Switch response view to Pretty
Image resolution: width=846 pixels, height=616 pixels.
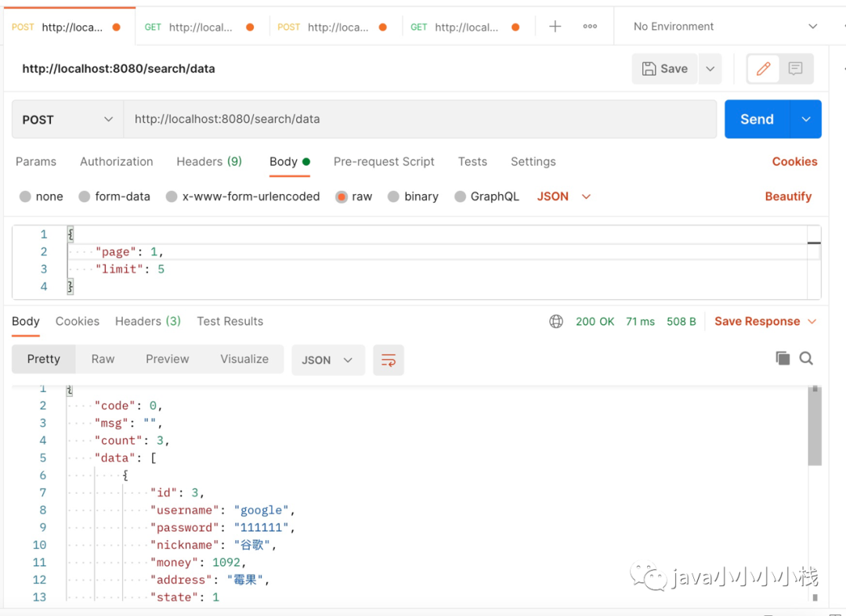(44, 359)
